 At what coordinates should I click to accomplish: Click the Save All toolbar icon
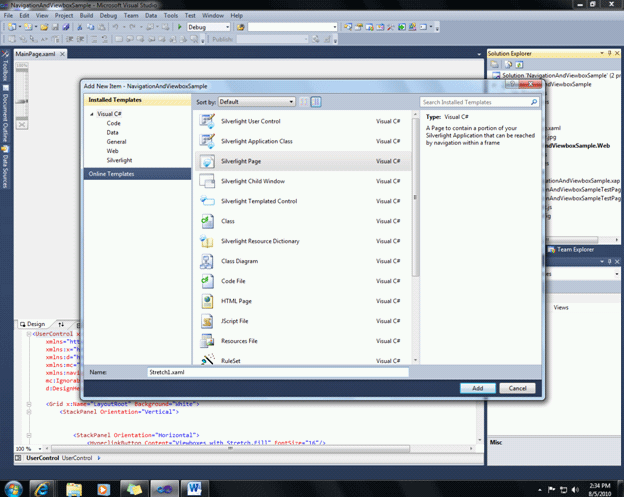pyautogui.click(x=66, y=27)
